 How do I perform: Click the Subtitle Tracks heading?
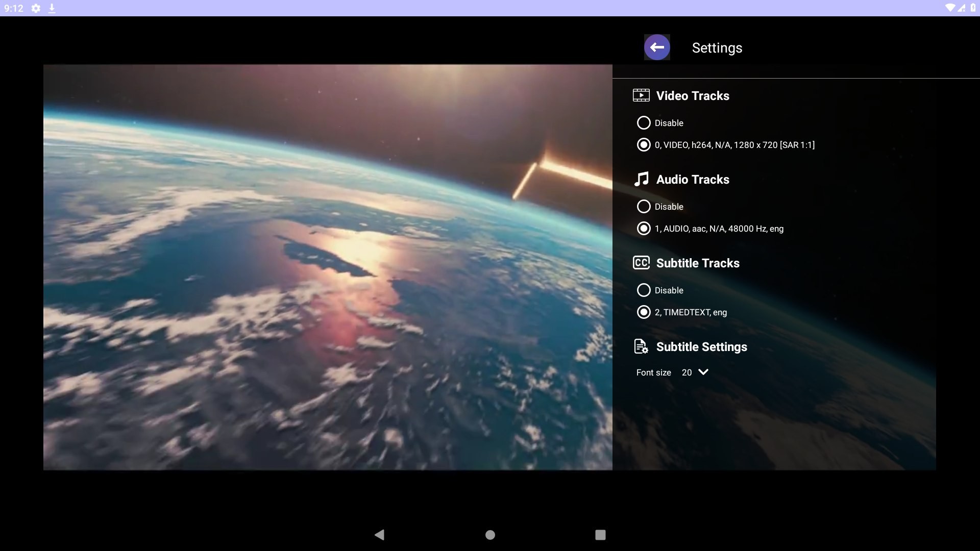(x=698, y=263)
